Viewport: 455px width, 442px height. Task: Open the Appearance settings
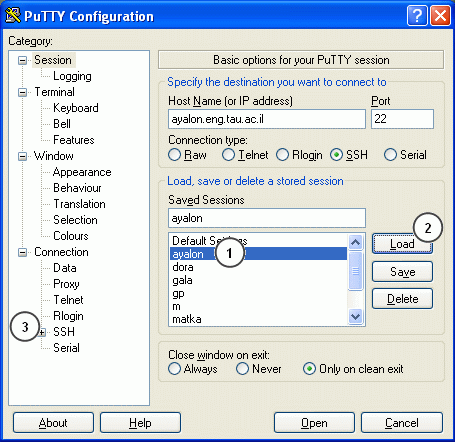click(x=82, y=172)
